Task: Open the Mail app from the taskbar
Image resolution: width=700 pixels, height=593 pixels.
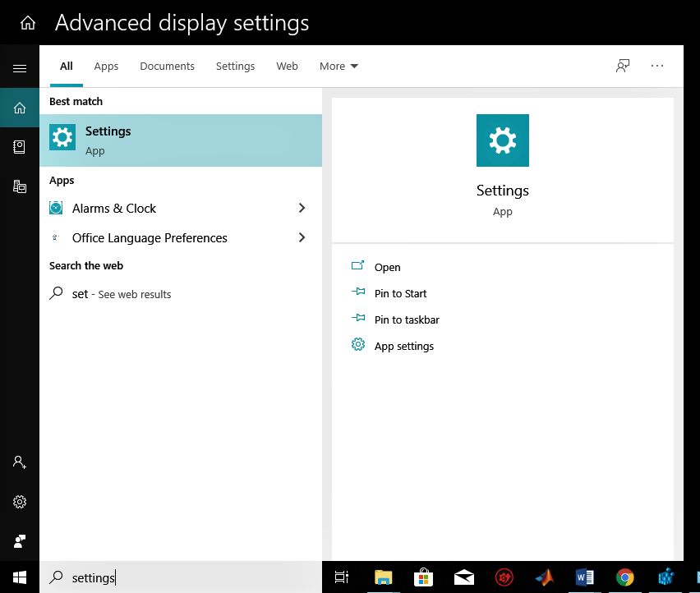Action: point(464,577)
